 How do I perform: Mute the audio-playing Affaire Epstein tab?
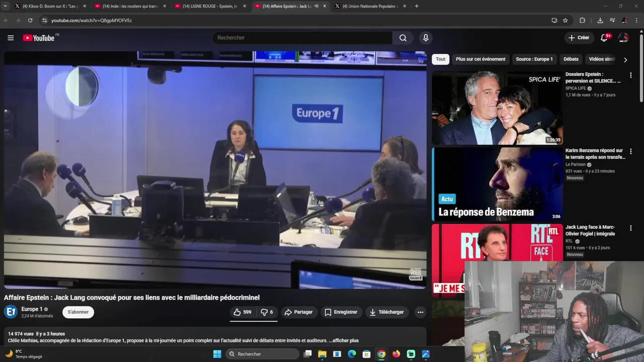(x=316, y=6)
